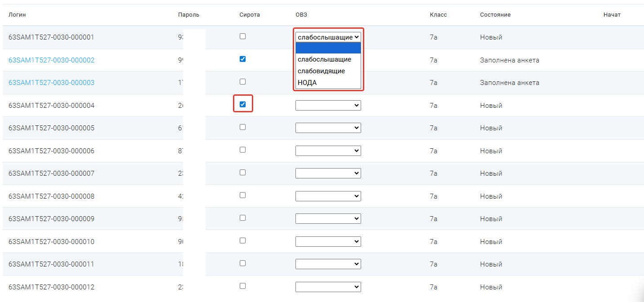The image size is (644, 302).
Task: Expand ОВЗ dropdown for login 000006
Action: click(x=328, y=151)
